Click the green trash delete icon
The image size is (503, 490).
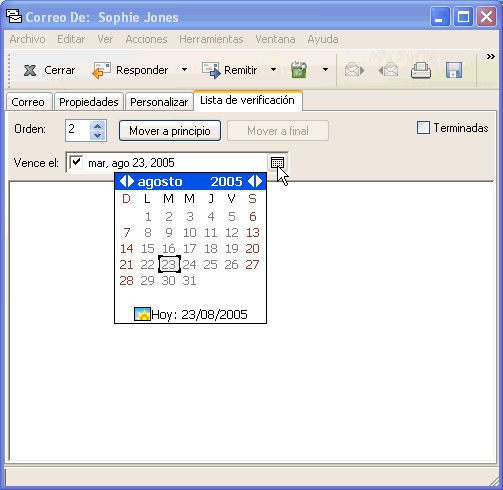tap(298, 70)
